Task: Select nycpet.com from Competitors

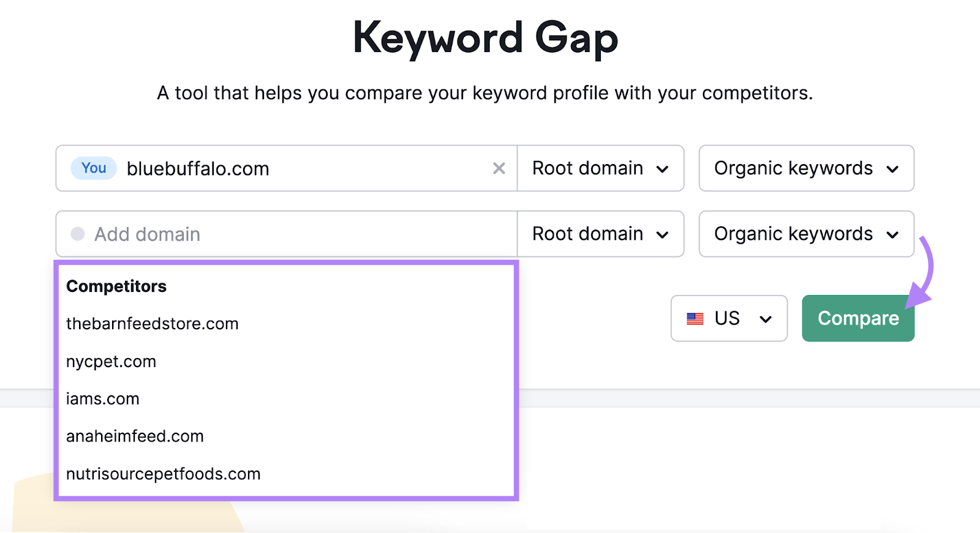Action: [111, 361]
